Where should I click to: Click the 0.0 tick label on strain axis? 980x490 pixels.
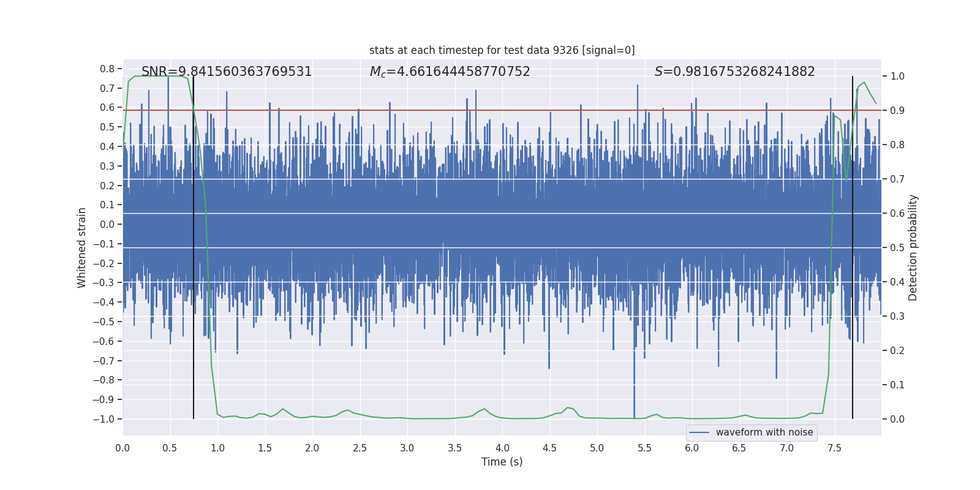tap(108, 224)
